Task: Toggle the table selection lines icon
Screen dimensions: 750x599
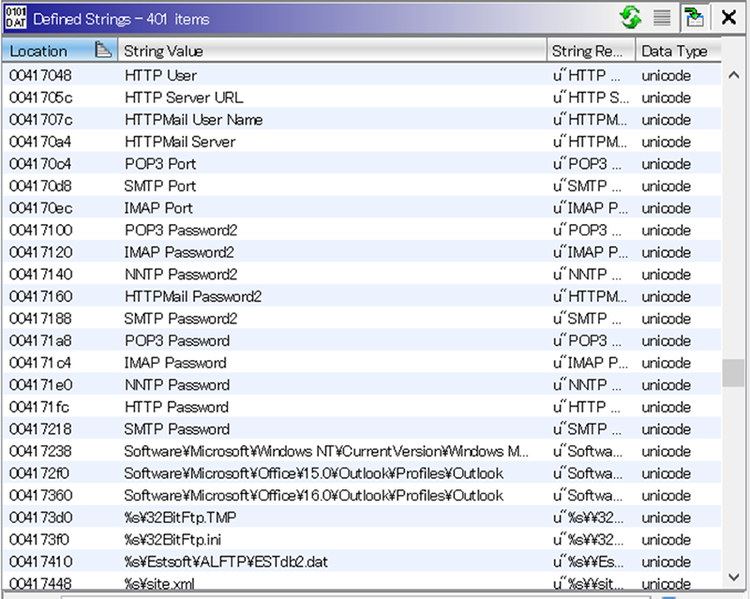Action: (662, 18)
